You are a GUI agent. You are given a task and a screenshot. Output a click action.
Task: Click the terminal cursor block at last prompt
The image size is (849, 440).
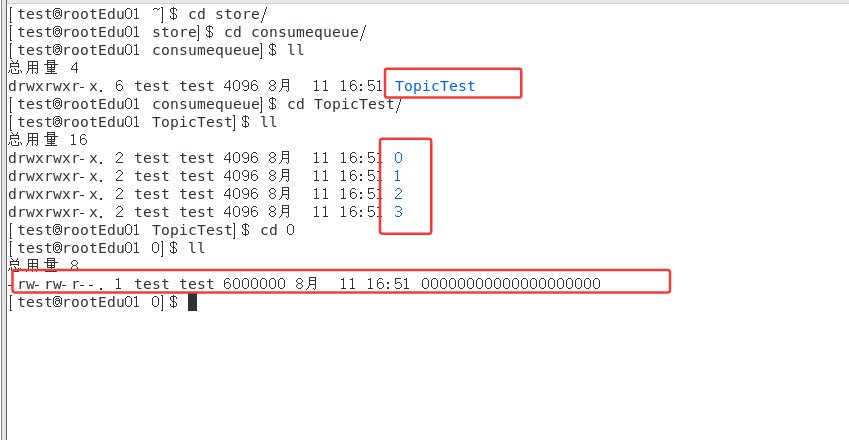pyautogui.click(x=192, y=302)
